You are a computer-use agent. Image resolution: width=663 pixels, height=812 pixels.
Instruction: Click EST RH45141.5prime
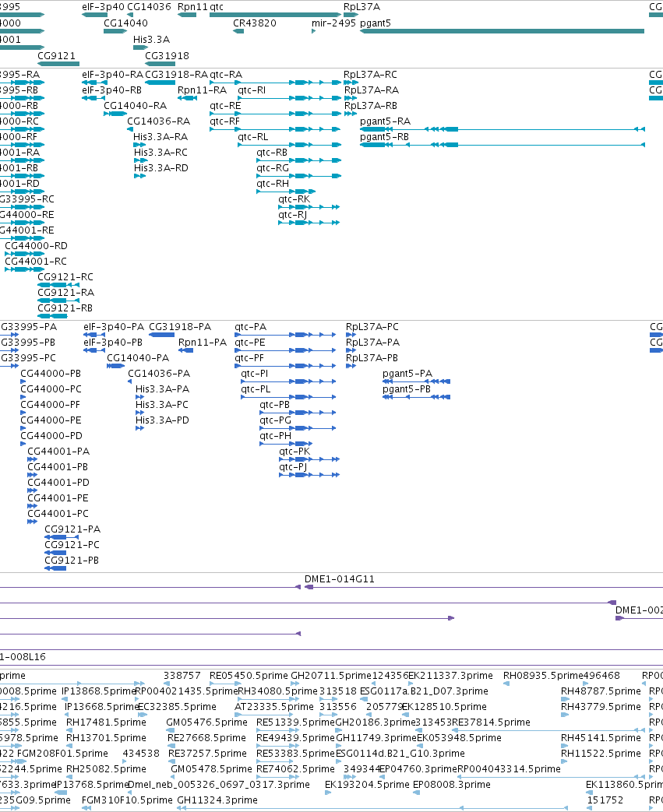(601, 737)
